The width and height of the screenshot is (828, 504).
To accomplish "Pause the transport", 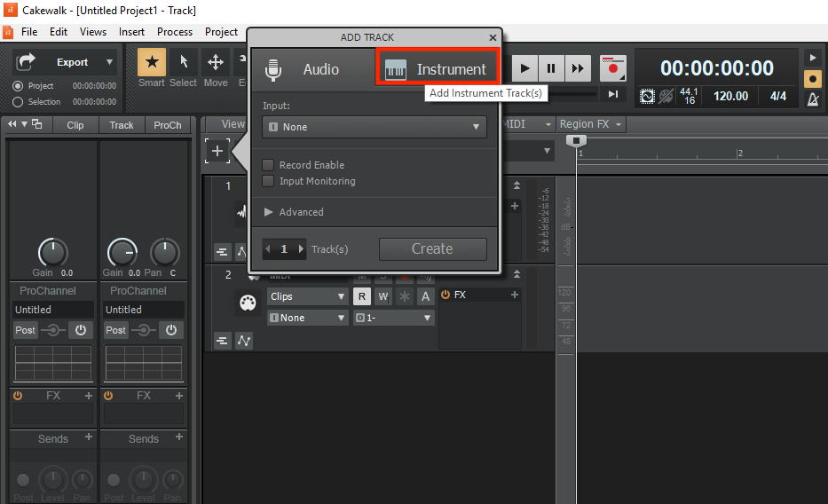I will click(x=551, y=68).
